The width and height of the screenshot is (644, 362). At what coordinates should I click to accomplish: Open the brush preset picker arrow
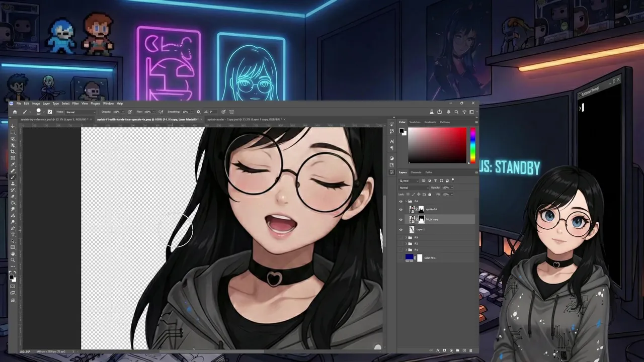click(44, 112)
